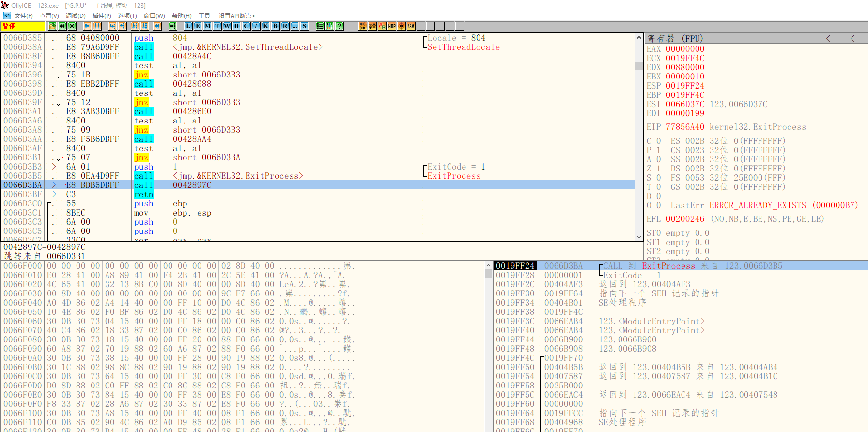Show the Breakpoints window (B button)
Viewport: 868px width, 432px height.
(x=275, y=26)
